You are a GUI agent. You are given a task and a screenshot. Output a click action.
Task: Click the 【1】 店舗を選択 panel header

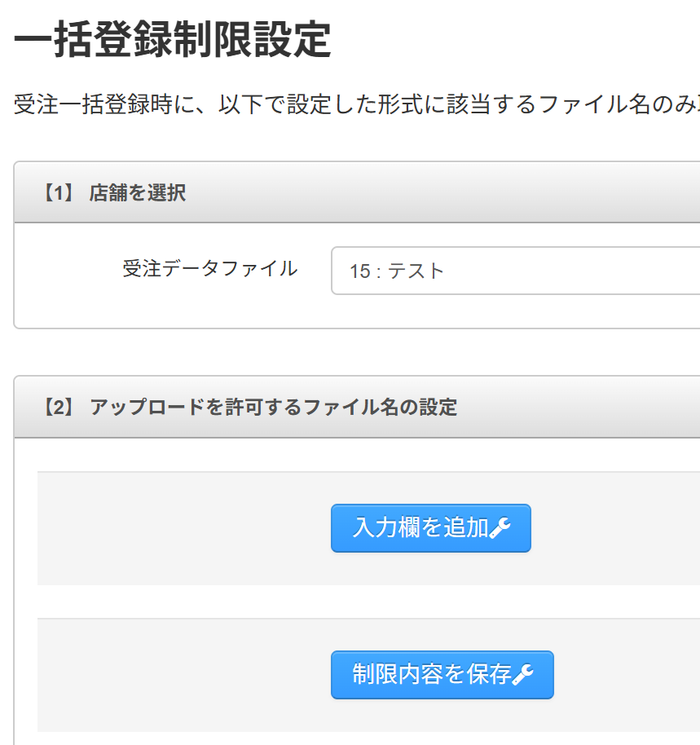point(357,193)
